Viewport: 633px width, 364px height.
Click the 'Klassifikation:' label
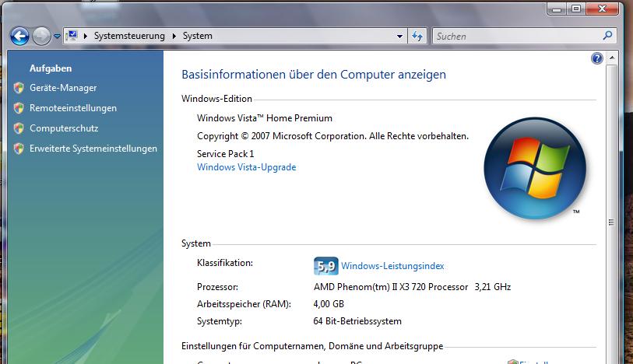(x=225, y=263)
